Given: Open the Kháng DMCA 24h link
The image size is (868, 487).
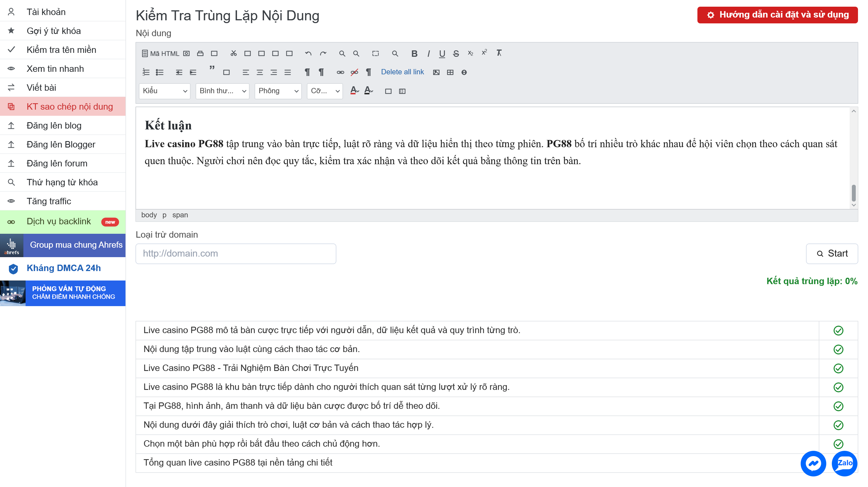Looking at the screenshot, I should [x=63, y=268].
